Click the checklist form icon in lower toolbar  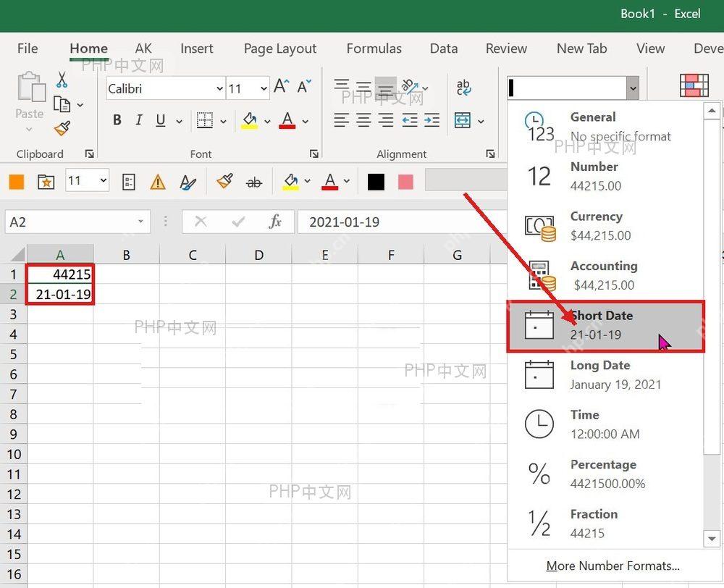click(x=128, y=182)
